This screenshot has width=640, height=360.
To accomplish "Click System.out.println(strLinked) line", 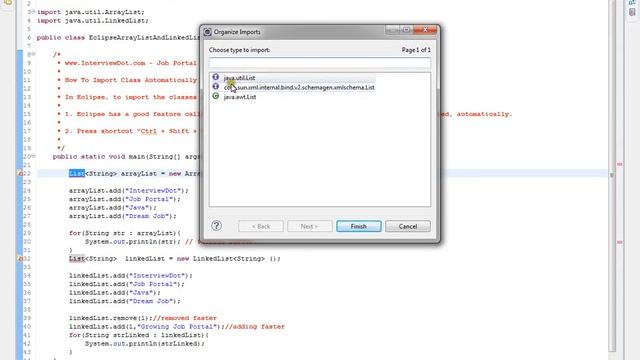I will 144,344.
